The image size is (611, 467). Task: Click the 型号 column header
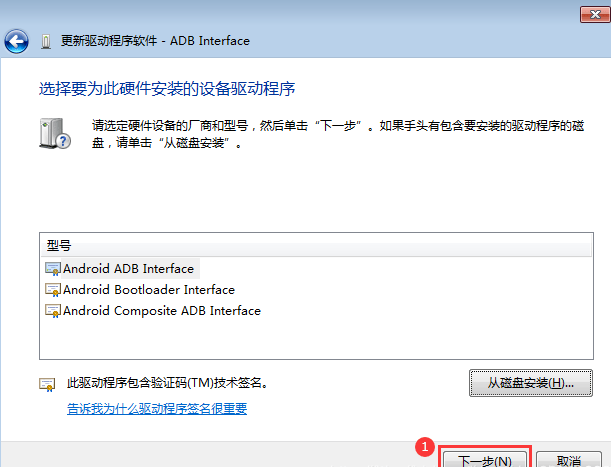point(316,245)
